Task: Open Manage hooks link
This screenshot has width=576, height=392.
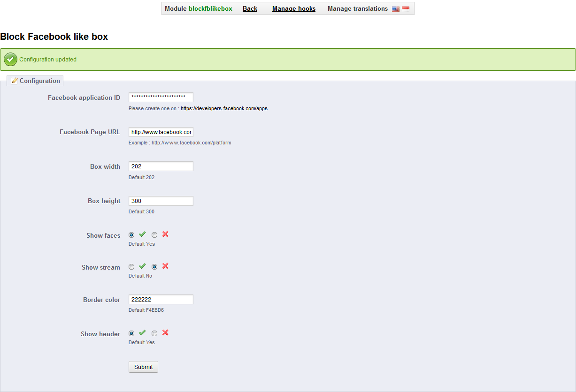Action: click(x=294, y=8)
